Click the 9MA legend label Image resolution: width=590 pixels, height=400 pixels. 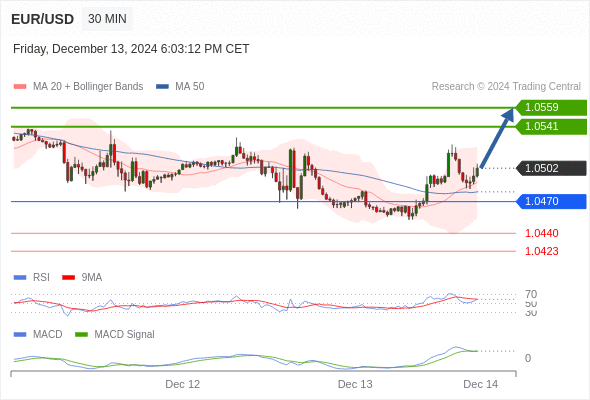click(92, 278)
